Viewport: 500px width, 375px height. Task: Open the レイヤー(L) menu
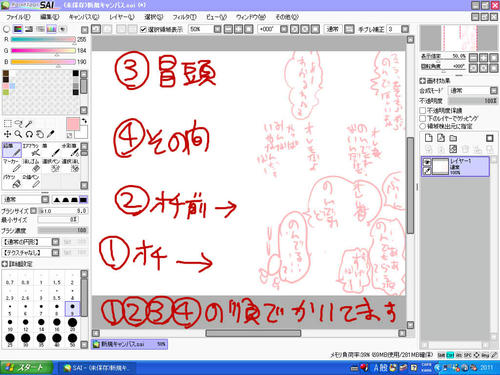(122, 17)
